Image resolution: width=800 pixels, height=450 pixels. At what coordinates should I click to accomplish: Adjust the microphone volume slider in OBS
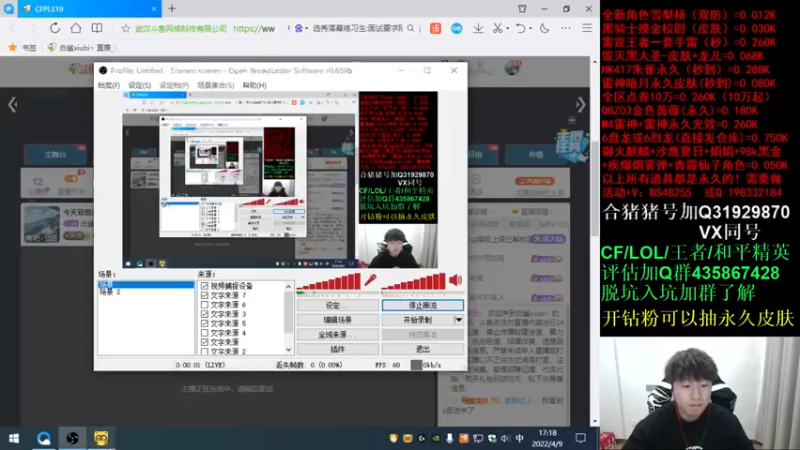coord(329,281)
